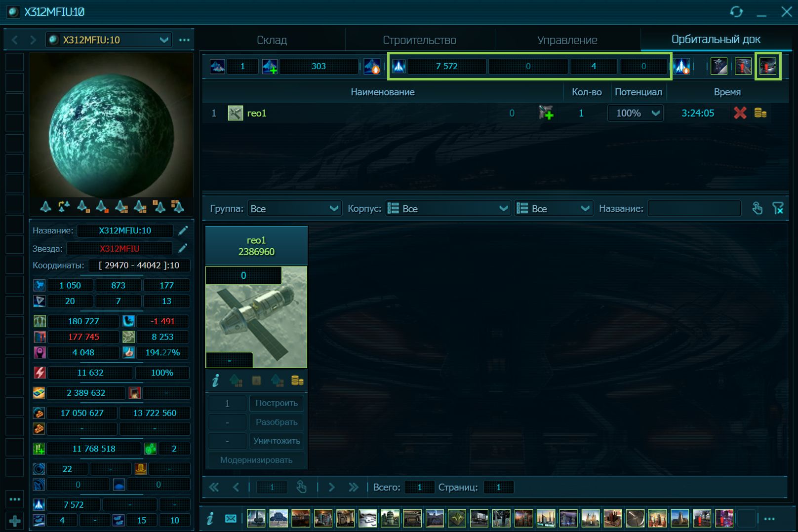Click the refresh icon in title bar
Screen dimensions: 798x532
pos(736,11)
